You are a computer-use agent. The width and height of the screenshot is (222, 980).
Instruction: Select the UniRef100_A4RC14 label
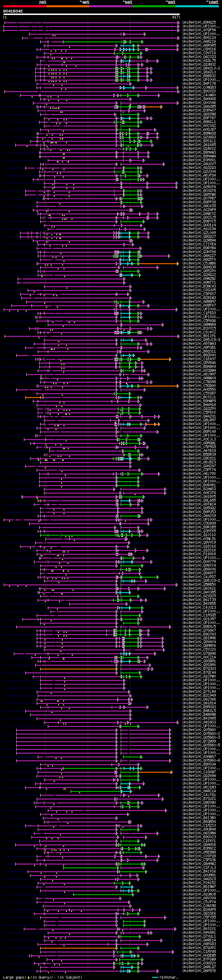pos(199,791)
